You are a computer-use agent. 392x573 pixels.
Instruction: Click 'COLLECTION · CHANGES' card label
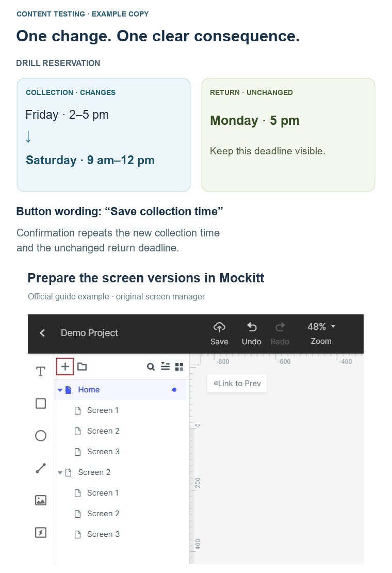pos(71,92)
